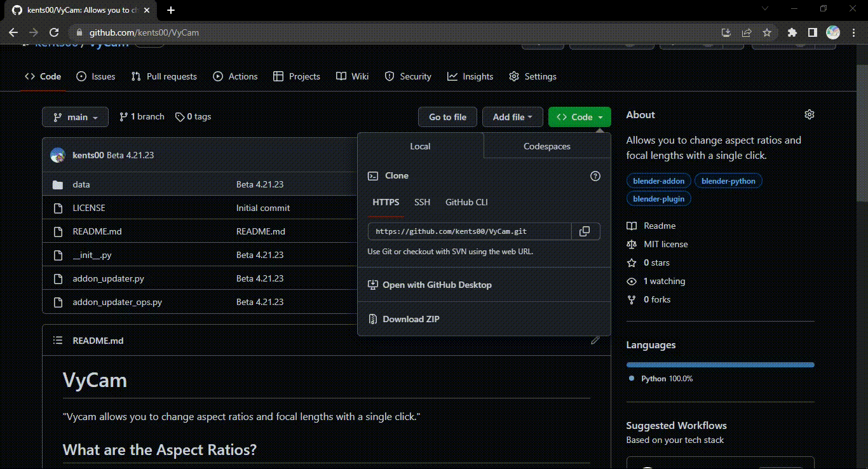868x469 pixels.
Task: Open the data folder
Action: click(x=81, y=184)
